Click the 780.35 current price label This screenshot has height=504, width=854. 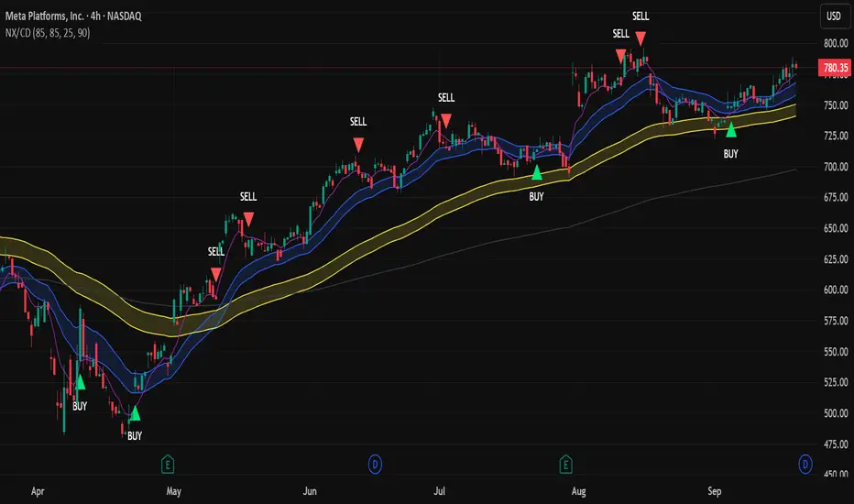835,68
